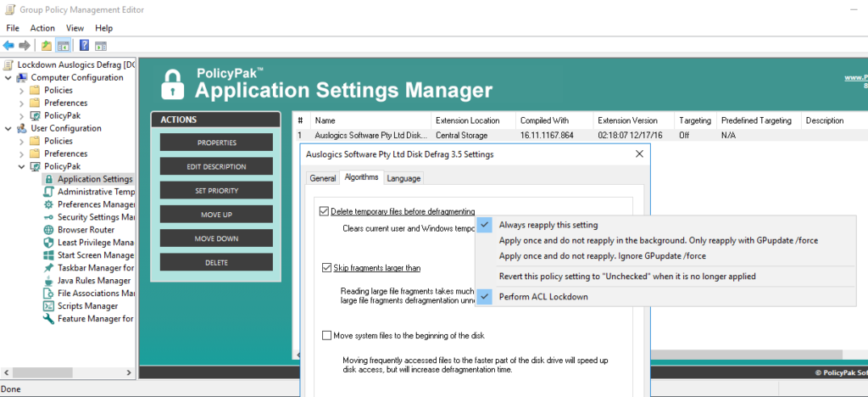The width and height of the screenshot is (868, 397).
Task: Click the Up one level folder icon
Action: pos(47,46)
